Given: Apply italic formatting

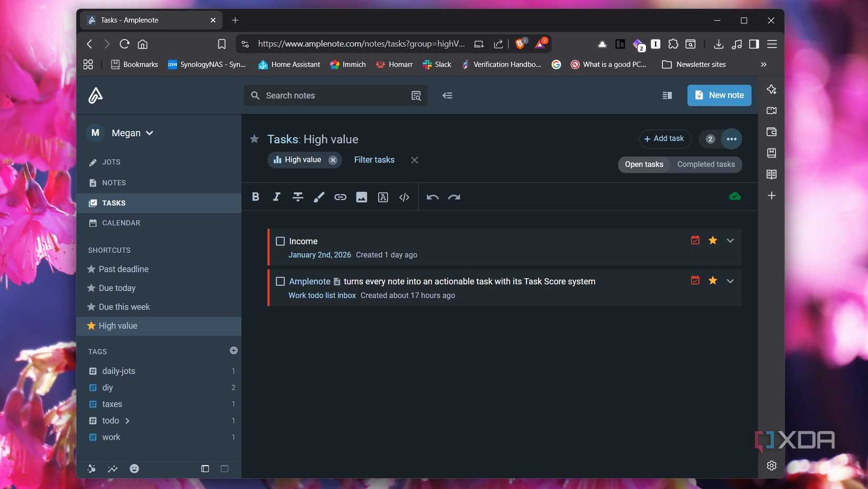Looking at the screenshot, I should 276,197.
